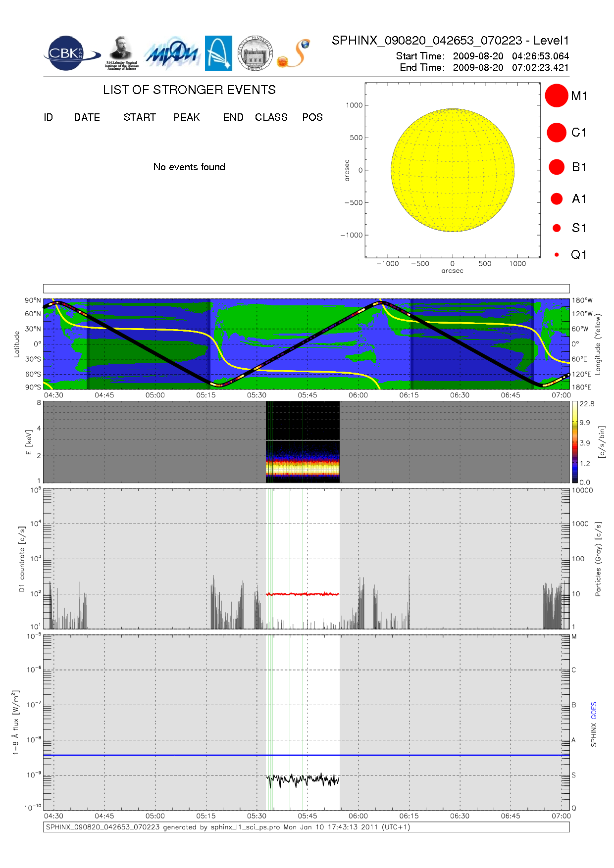This screenshot has width=614, height=868.
Task: Click the "No events found" message
Action: (189, 167)
